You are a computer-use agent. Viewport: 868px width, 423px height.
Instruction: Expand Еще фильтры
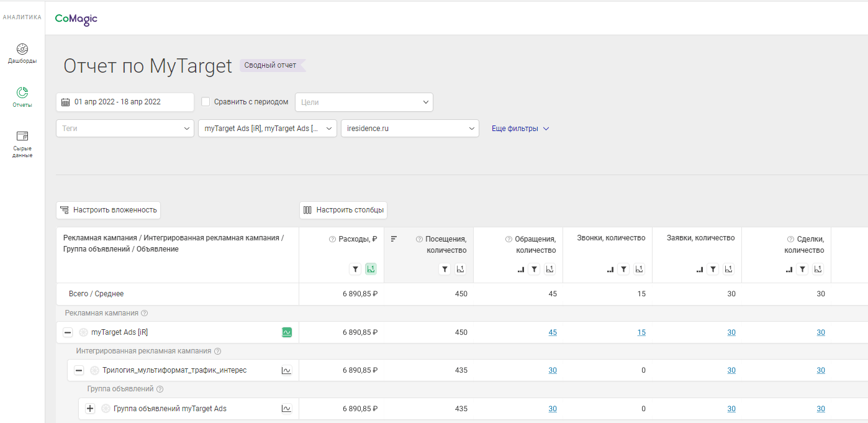click(x=520, y=129)
